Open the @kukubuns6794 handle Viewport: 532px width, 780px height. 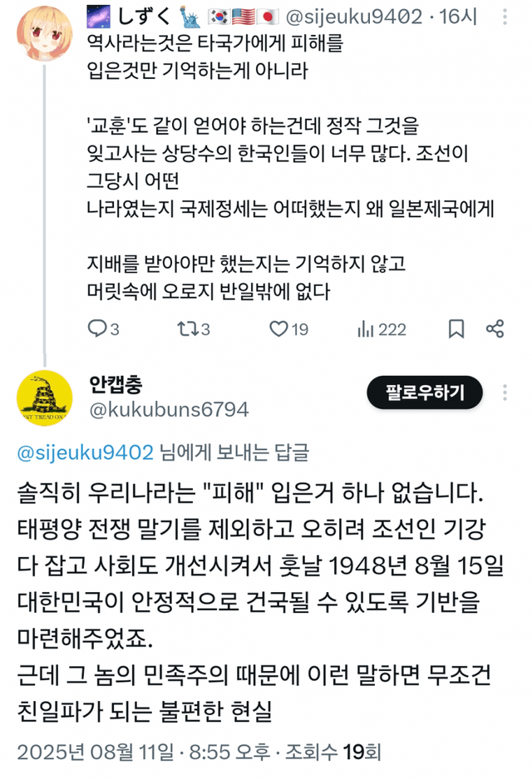click(x=168, y=409)
